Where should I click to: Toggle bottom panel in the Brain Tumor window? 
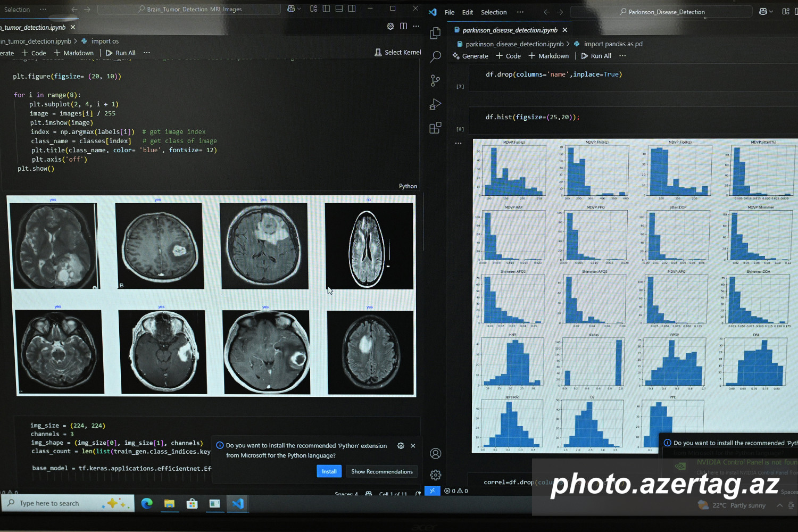point(339,9)
